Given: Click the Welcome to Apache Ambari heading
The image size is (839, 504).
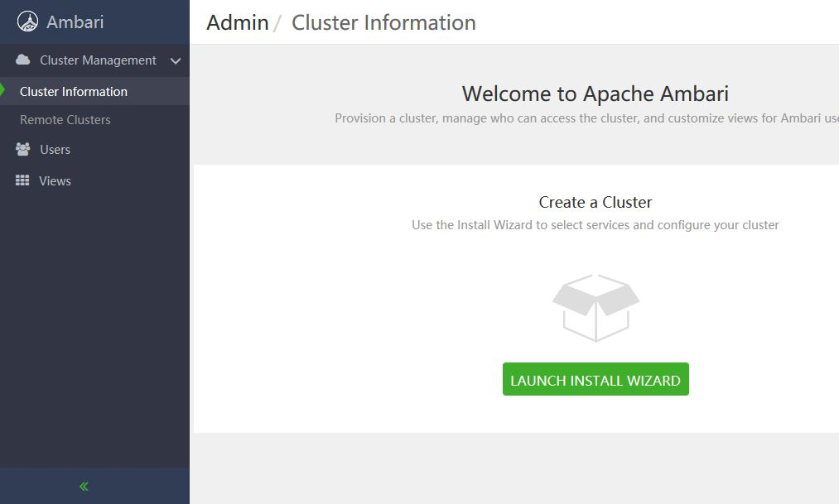Looking at the screenshot, I should (x=595, y=94).
